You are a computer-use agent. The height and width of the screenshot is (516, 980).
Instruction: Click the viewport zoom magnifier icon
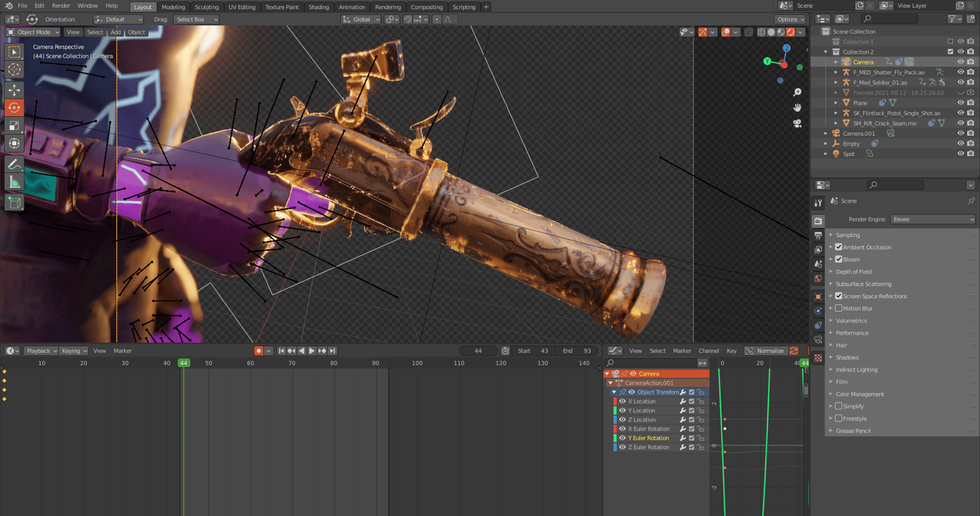(x=797, y=93)
